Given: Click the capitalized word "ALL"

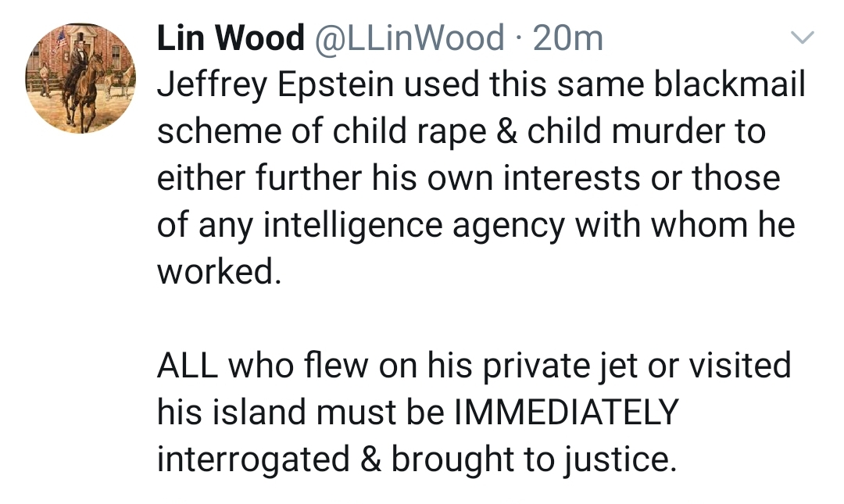Looking at the screenshot, I should tap(186, 365).
